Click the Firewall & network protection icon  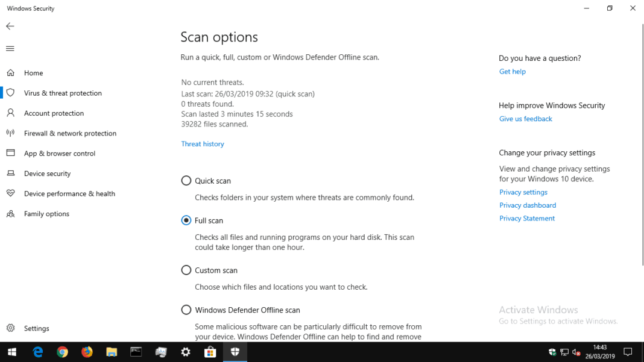tap(10, 133)
